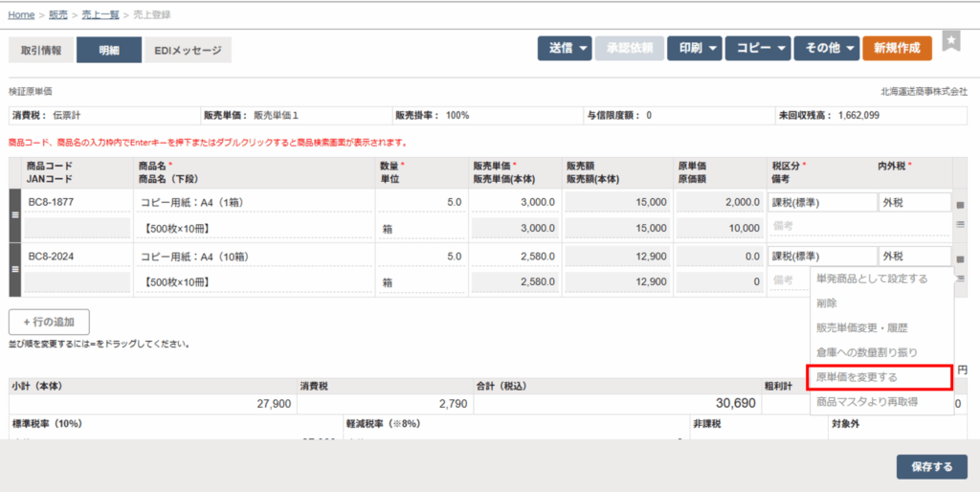This screenshot has width=980, height=492.
Task: Click drag handle of the BC8-1877 row
Action: (14, 215)
